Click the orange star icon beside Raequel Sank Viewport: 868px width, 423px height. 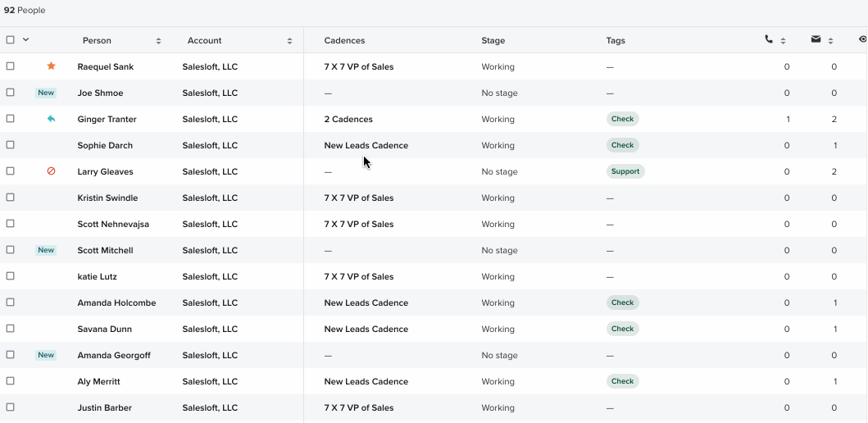pos(51,66)
